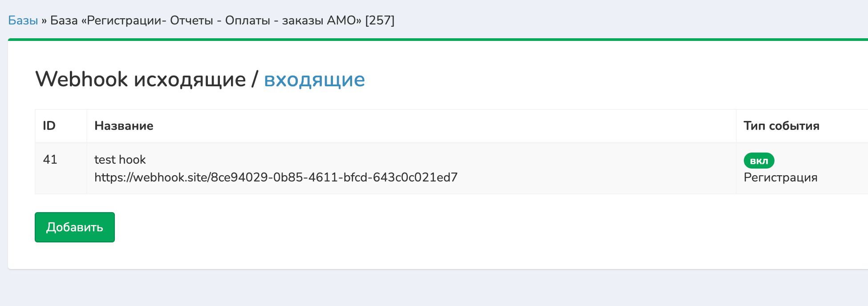Click the База «Регистрации- Отчеты» breadcrumb title
The width and height of the screenshot is (868, 306).
205,20
